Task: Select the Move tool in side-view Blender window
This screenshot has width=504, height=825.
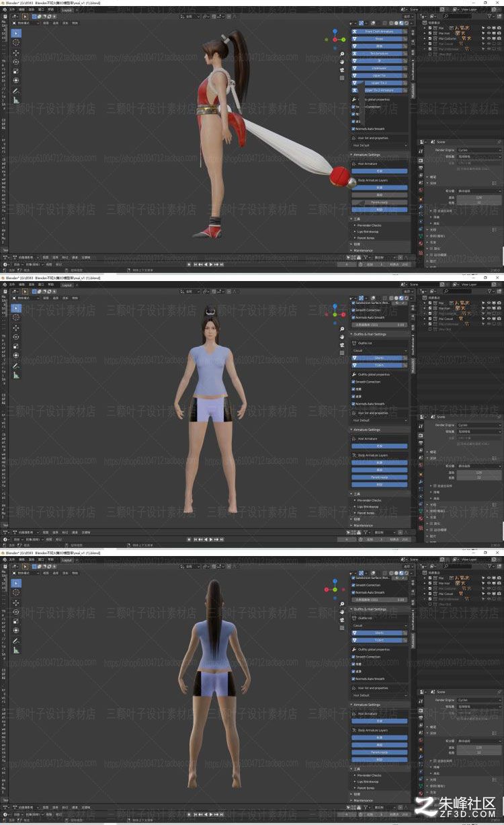Action: tap(16, 52)
